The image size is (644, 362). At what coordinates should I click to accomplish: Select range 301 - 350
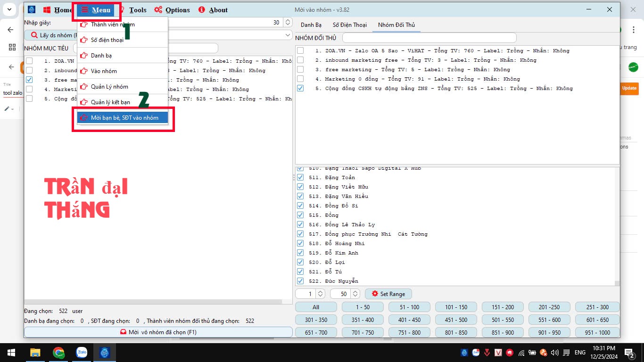click(x=316, y=320)
